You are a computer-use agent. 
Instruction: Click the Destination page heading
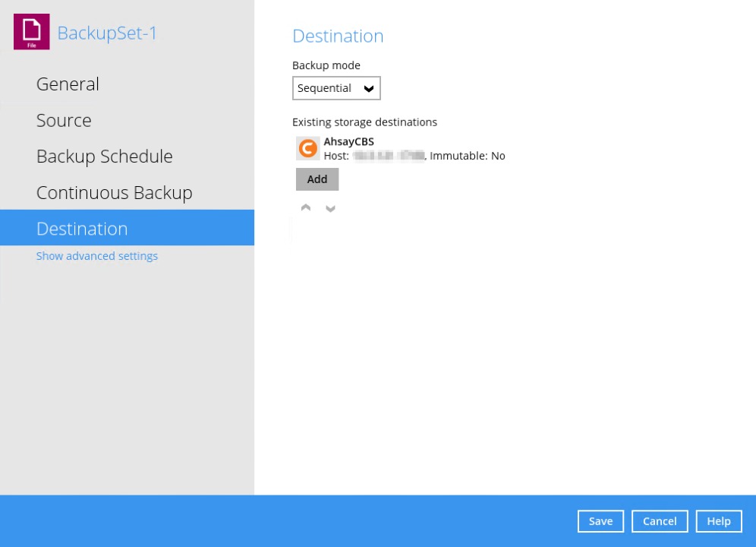point(338,36)
